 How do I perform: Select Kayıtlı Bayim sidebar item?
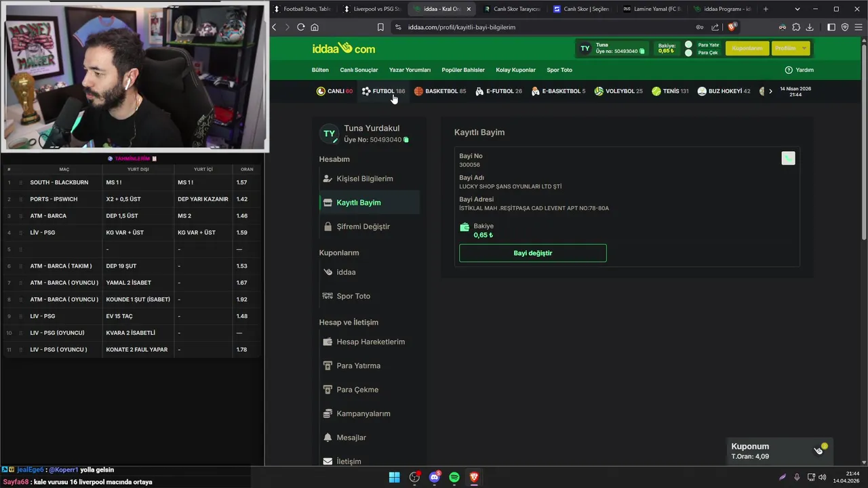point(370,202)
